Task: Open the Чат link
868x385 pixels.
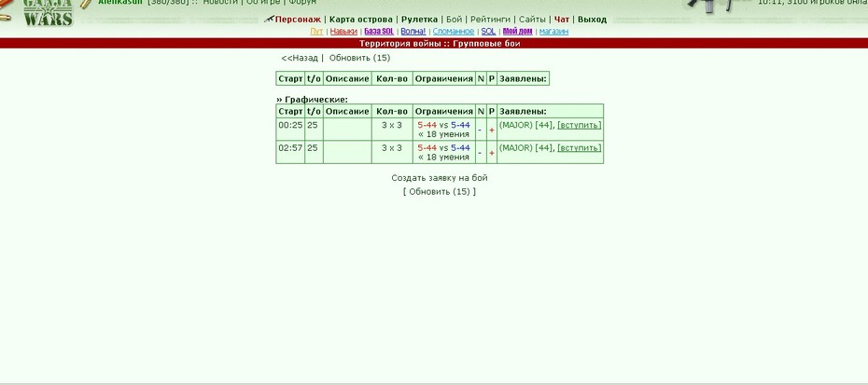Action: [x=562, y=20]
